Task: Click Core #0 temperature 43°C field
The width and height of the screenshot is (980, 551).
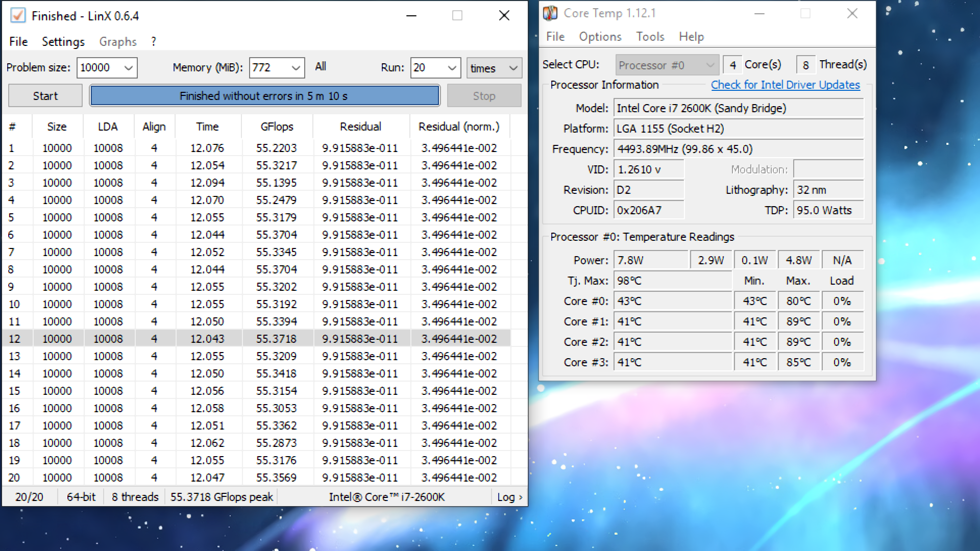Action: click(673, 301)
